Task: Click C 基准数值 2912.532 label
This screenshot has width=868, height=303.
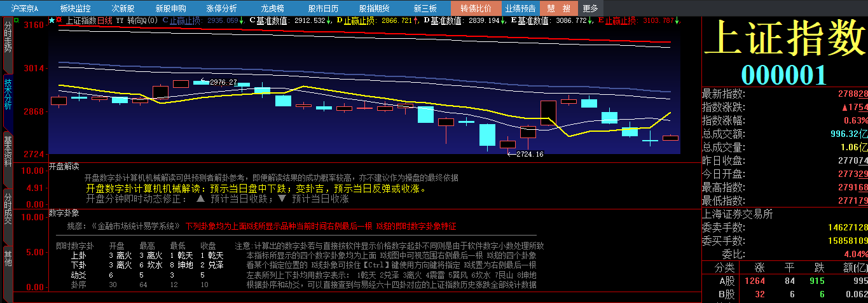Action: (290, 20)
